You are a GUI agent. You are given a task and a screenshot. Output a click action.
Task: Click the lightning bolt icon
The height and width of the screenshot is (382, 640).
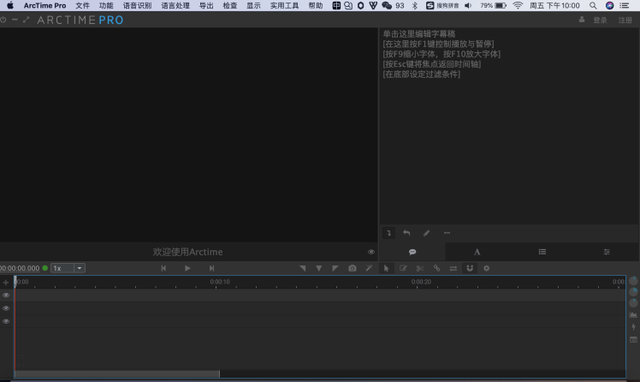[x=633, y=327]
